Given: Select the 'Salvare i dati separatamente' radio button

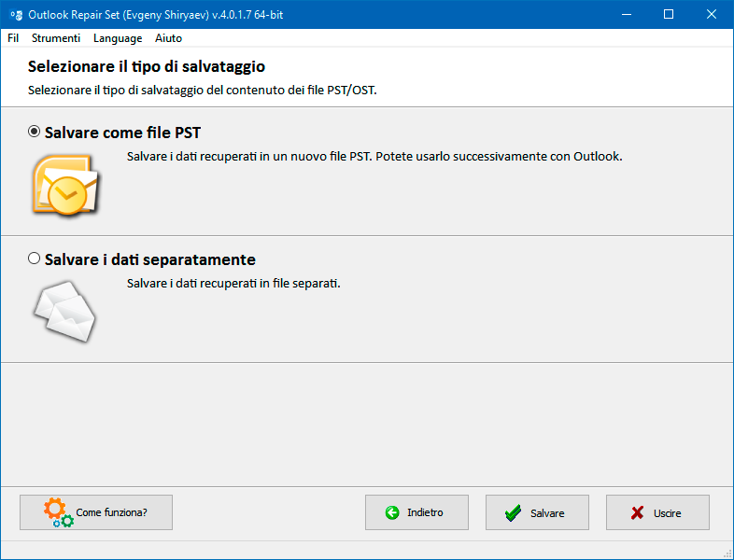Looking at the screenshot, I should pyautogui.click(x=35, y=259).
